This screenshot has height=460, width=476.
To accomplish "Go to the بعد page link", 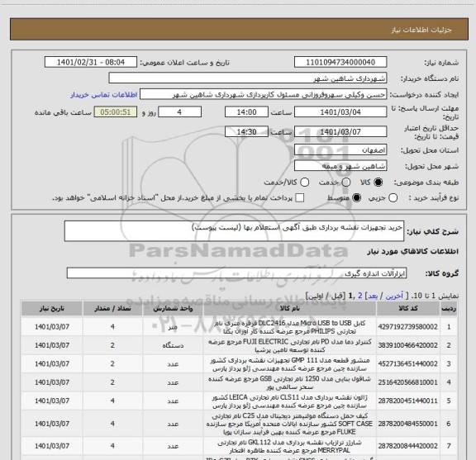I will [373, 296].
